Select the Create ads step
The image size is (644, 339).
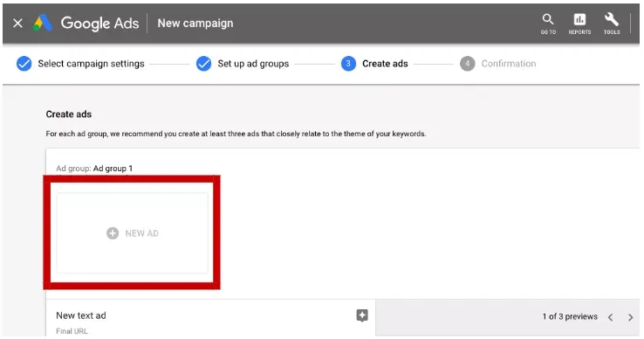(385, 64)
